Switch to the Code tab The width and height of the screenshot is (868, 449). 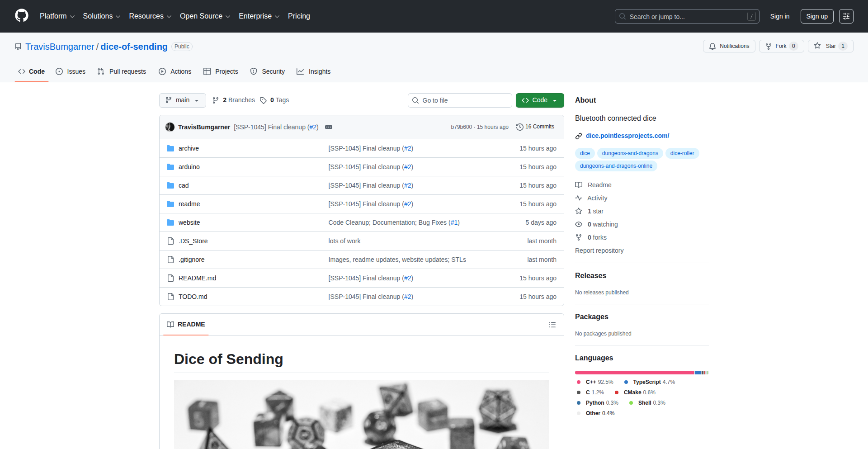tap(32, 71)
